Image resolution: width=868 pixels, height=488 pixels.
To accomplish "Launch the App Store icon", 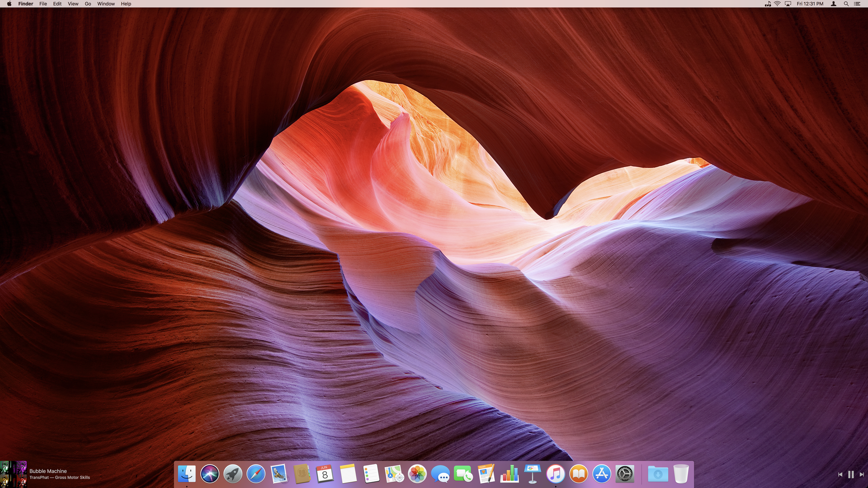I will tap(602, 474).
